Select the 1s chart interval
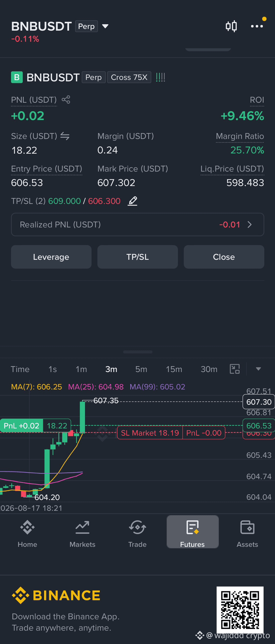Screen dimensions: 275x644 point(53,369)
